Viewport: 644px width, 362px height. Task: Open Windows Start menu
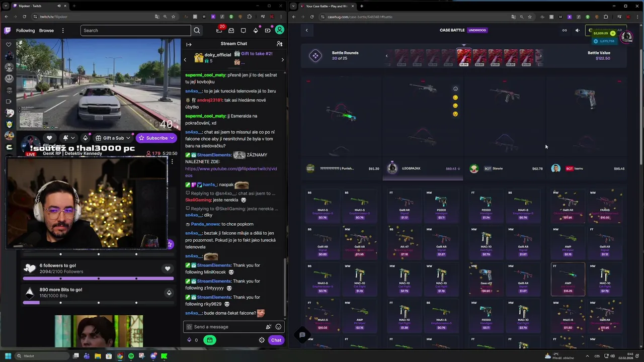point(8,356)
